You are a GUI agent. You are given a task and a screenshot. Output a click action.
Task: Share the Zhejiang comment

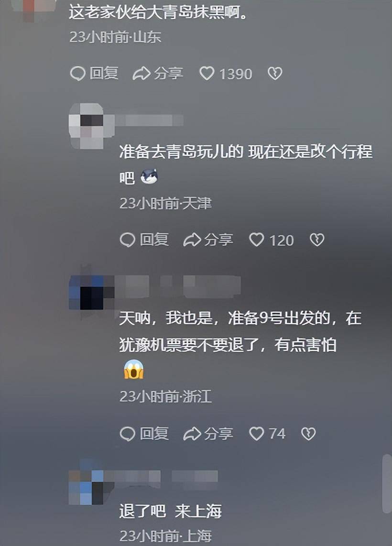(208, 434)
